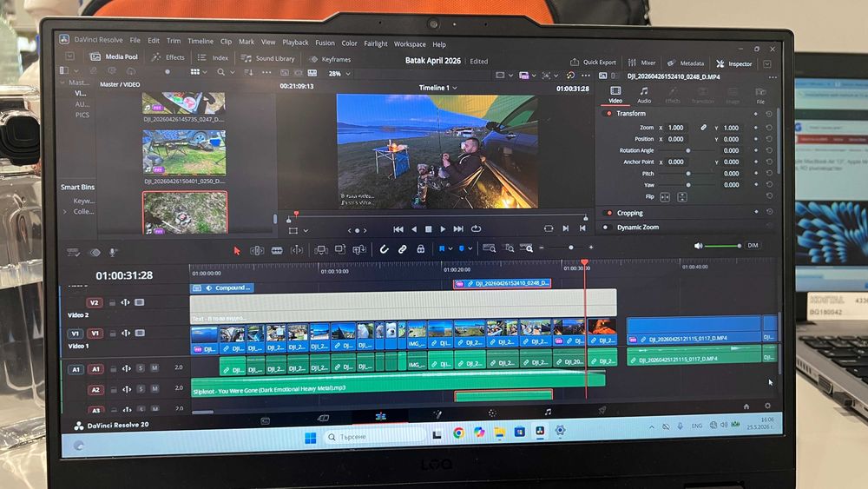The image size is (868, 489).
Task: Open the Metadata panel
Action: coord(686,63)
